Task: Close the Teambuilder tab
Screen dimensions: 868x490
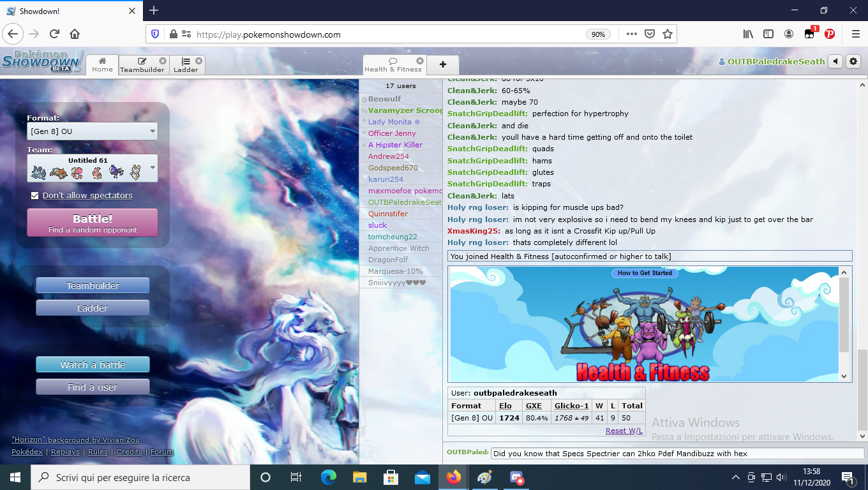Action: click(x=163, y=61)
